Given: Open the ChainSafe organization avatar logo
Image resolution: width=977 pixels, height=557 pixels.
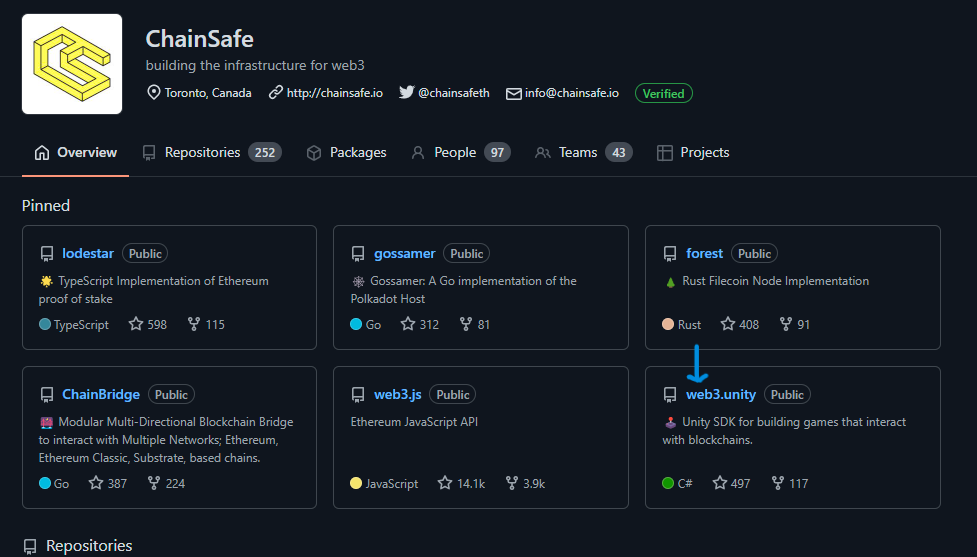Looking at the screenshot, I should click(x=72, y=64).
